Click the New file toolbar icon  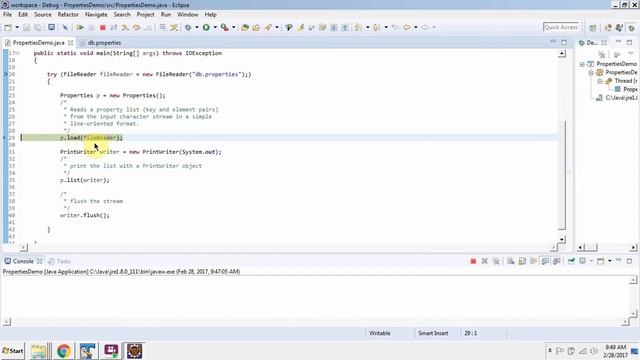point(8,27)
